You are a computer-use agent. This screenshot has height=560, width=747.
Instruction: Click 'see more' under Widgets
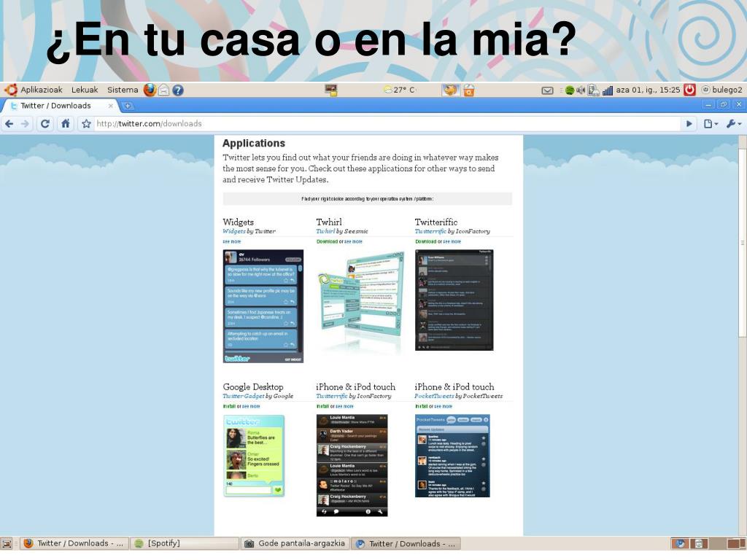coord(231,242)
